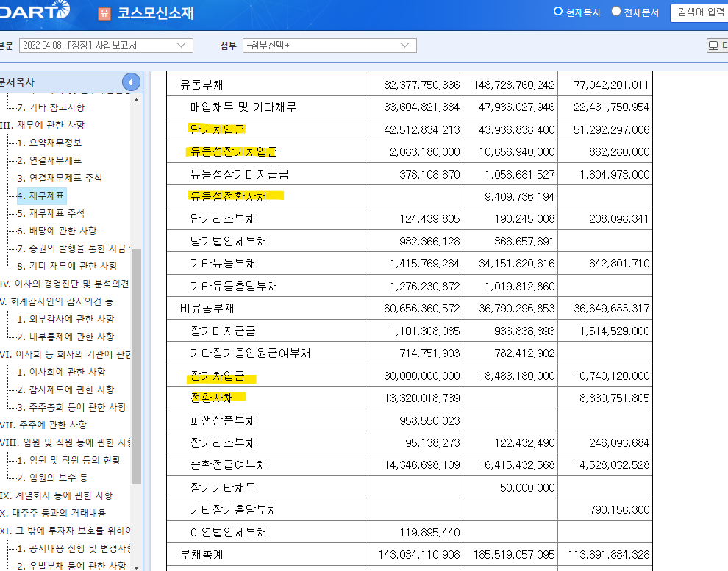728x571 pixels.
Task: Click value 9,409,736,194 in 유동성전환사채 row
Action: click(520, 197)
